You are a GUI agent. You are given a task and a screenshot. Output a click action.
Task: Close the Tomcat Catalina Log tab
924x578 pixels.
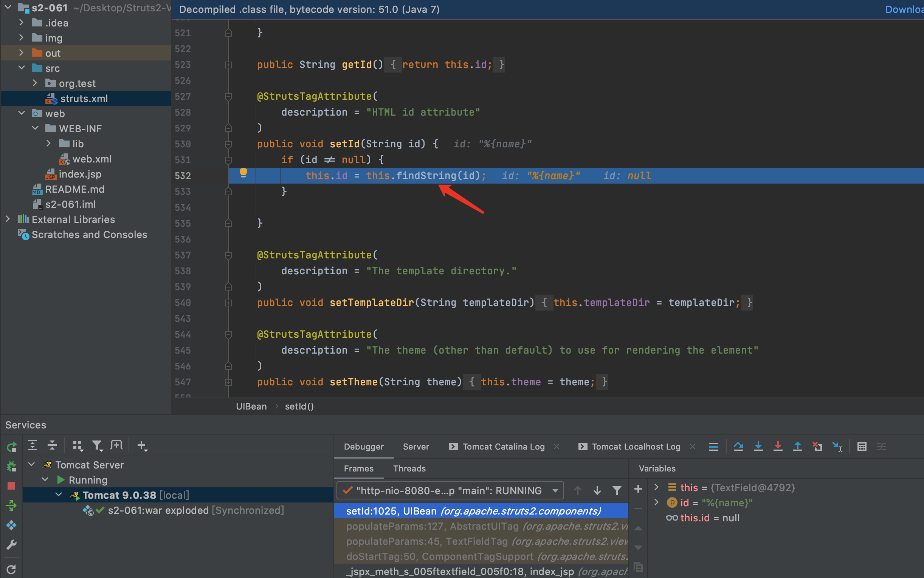point(557,447)
